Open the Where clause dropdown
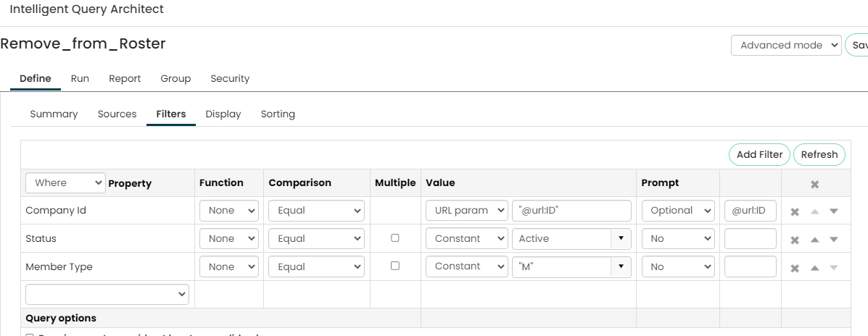The width and height of the screenshot is (868, 336). [65, 183]
